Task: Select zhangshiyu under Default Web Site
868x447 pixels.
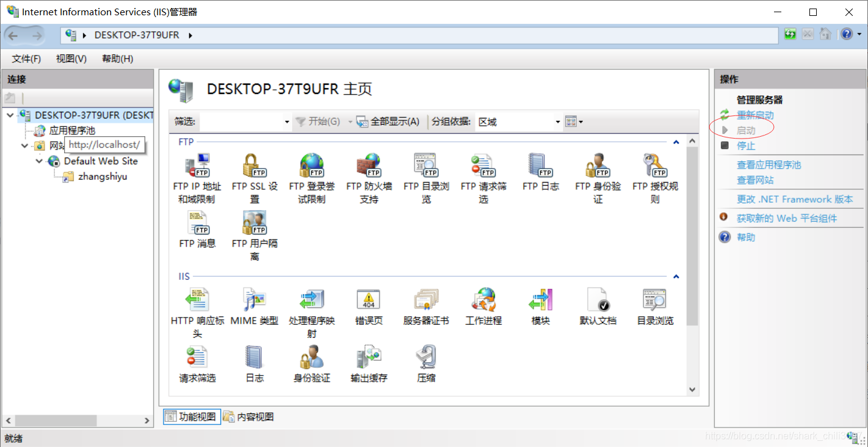Action: pyautogui.click(x=103, y=176)
